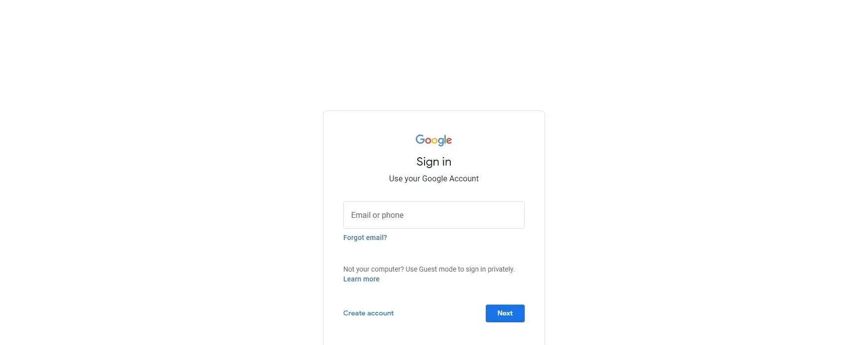
Task: Click the Email or phone placeholder text
Action: click(377, 215)
